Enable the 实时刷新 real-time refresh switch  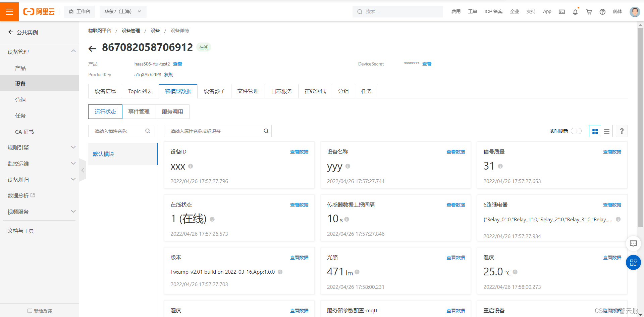576,131
